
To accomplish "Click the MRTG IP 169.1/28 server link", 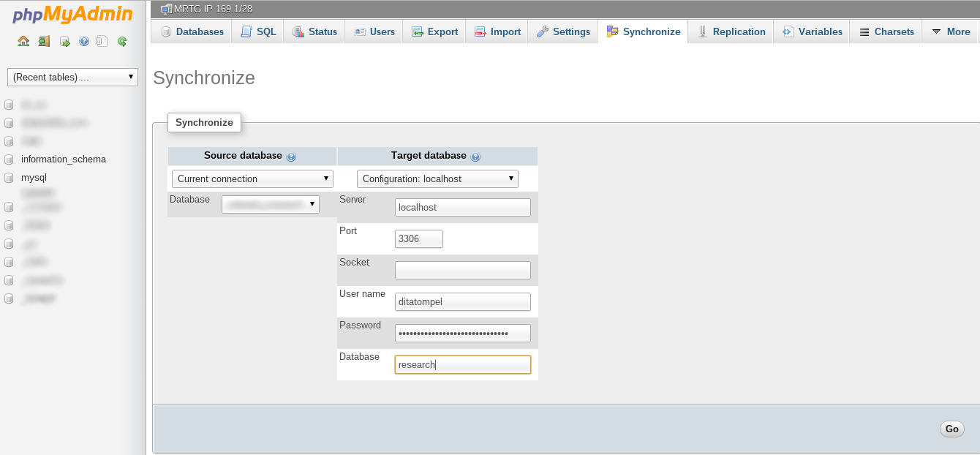I will tap(213, 9).
